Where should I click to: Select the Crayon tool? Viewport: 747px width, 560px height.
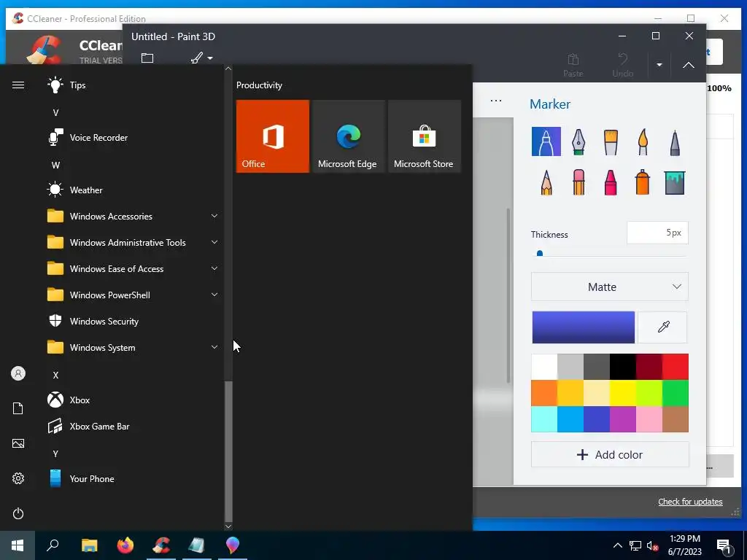coord(611,182)
